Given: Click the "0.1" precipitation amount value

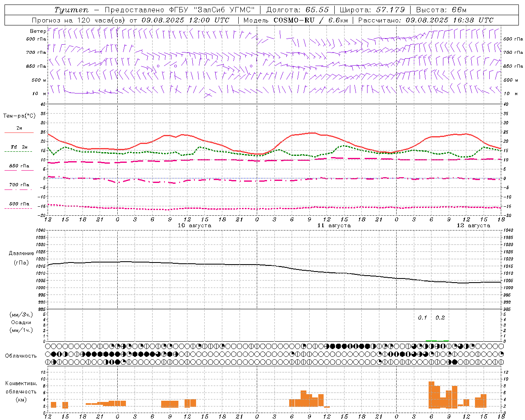Looking at the screenshot, I should coord(422,318).
